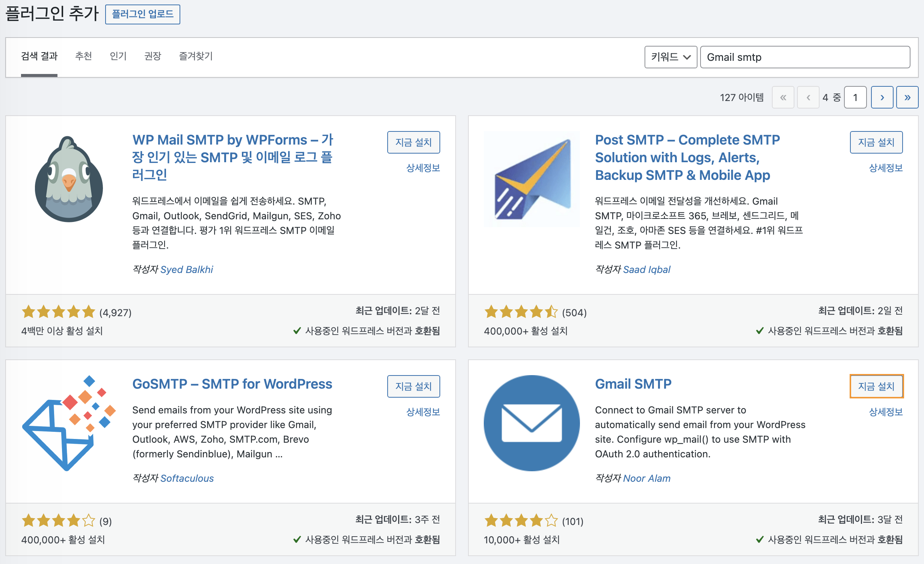The image size is (924, 564).
Task: Click the GoSMTP – SMTP for WordPress title
Action: coord(232,384)
